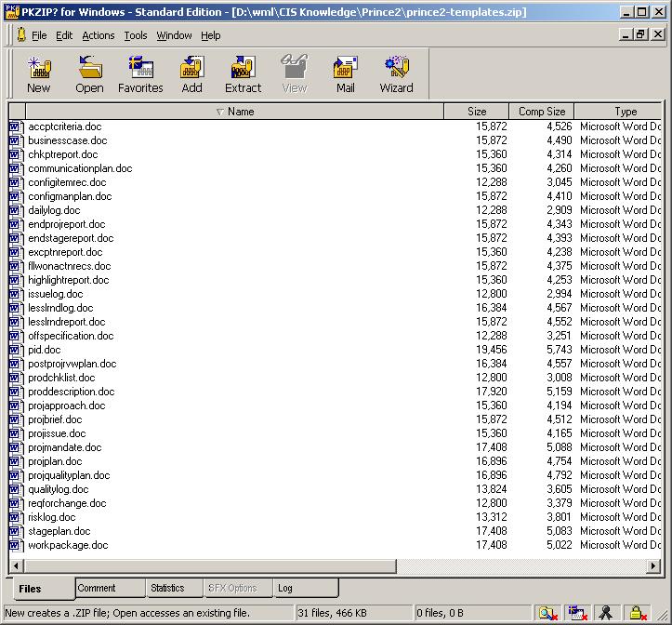Select the offspecification.doc file name
Image resolution: width=672 pixels, height=625 pixels.
coord(71,336)
